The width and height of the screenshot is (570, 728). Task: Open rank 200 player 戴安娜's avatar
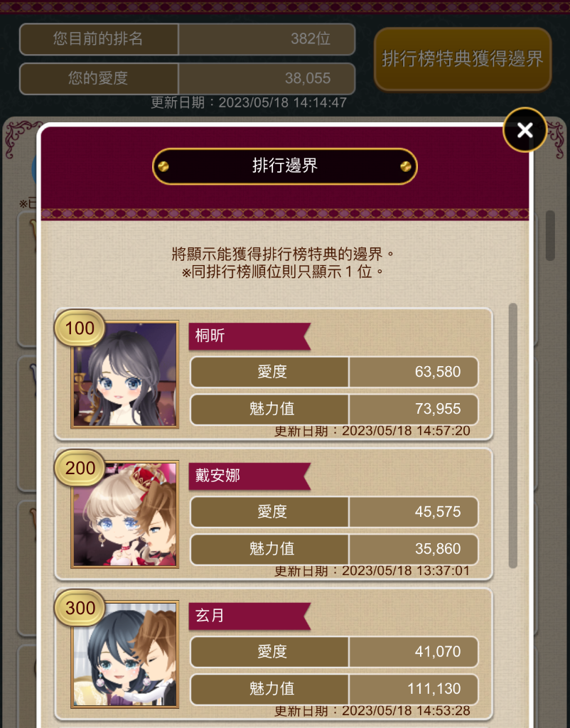124,515
